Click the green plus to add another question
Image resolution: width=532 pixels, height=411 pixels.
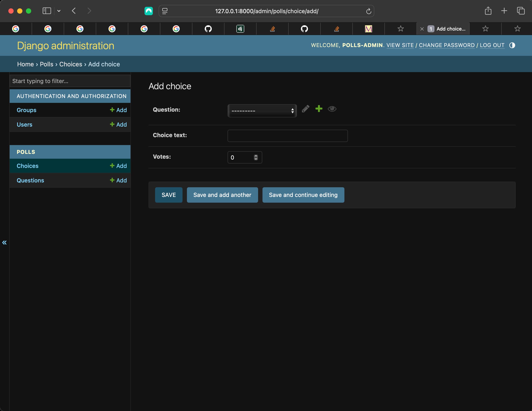tap(319, 109)
